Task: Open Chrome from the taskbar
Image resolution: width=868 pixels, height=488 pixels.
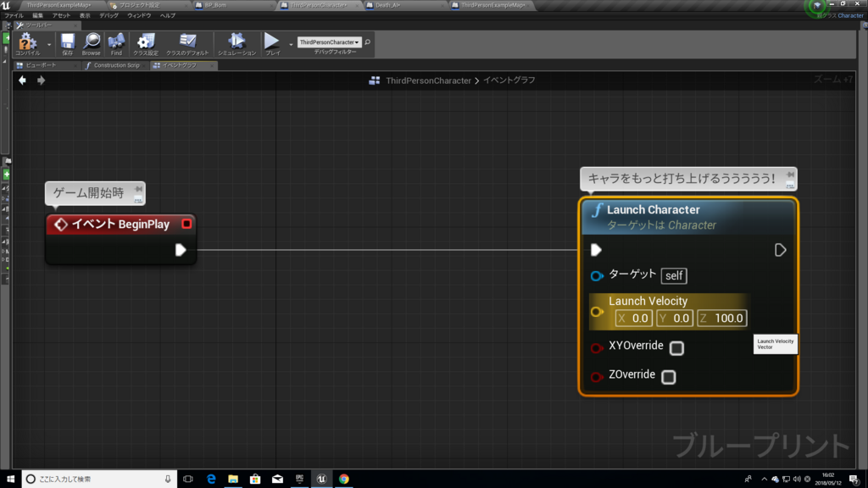Action: (344, 479)
